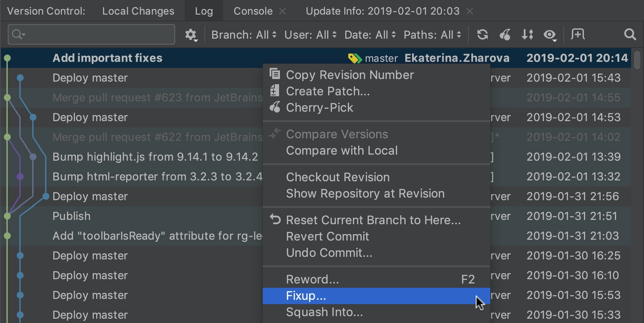Expand the Branch: All filter

pyautogui.click(x=244, y=35)
